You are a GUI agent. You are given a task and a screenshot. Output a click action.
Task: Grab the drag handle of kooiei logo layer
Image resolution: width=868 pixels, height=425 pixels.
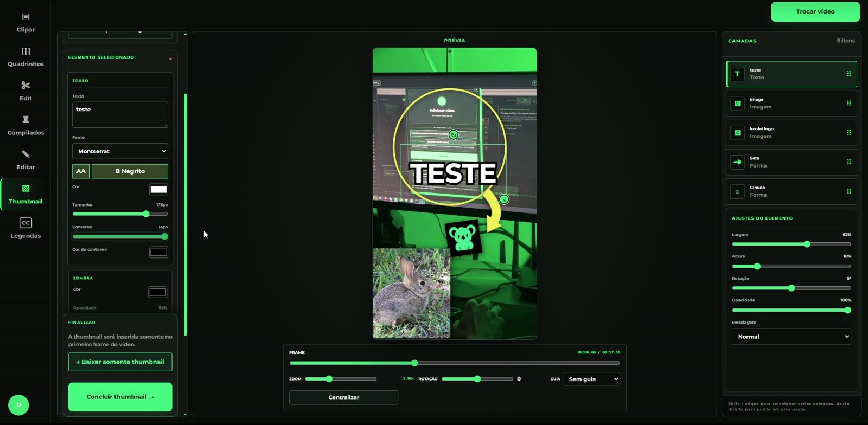coord(849,132)
